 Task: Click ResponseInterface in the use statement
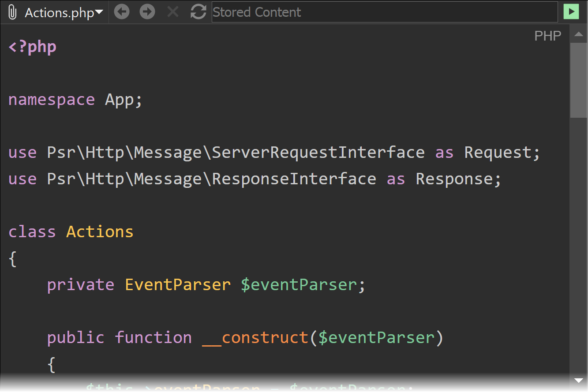(x=294, y=179)
